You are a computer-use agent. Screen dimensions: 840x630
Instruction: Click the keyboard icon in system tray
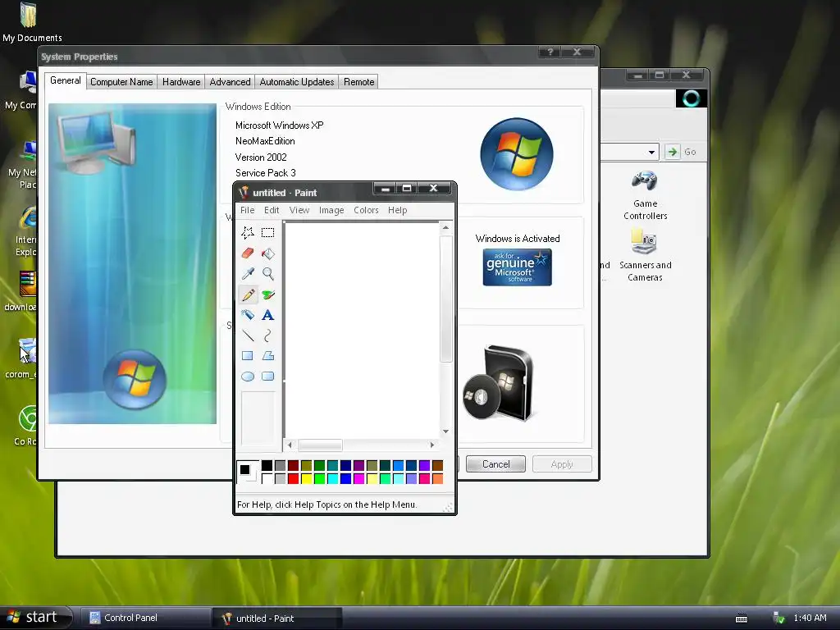742,619
